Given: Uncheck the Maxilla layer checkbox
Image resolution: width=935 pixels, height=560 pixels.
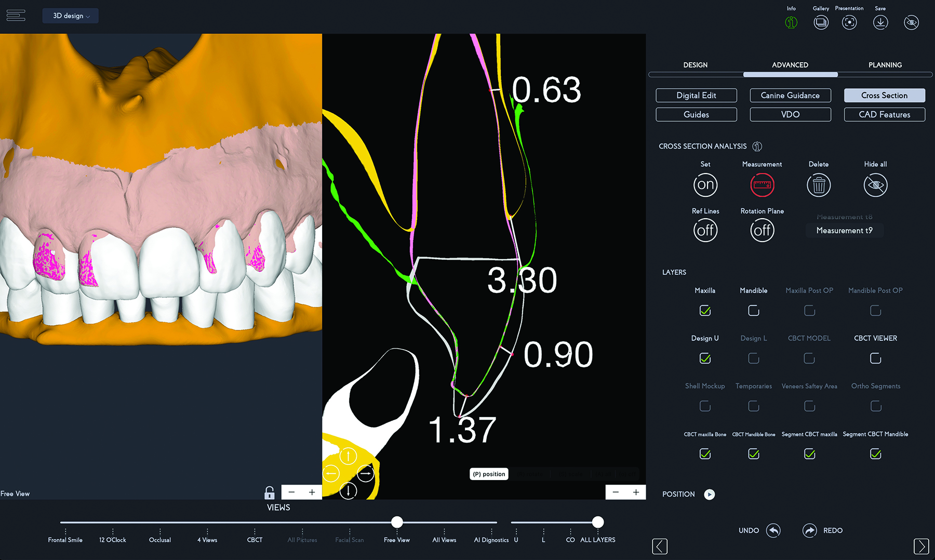Looking at the screenshot, I should point(705,311).
